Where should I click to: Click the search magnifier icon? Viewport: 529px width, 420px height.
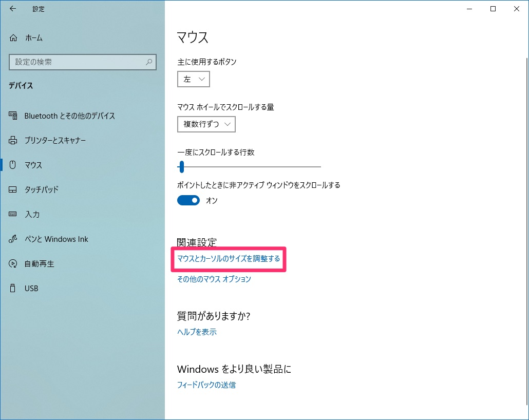[149, 62]
